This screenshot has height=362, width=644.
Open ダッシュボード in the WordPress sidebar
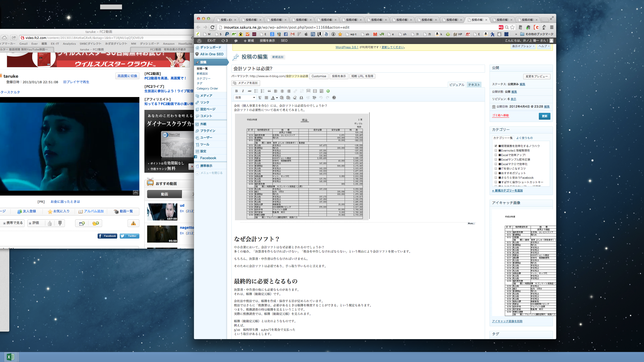(x=211, y=47)
